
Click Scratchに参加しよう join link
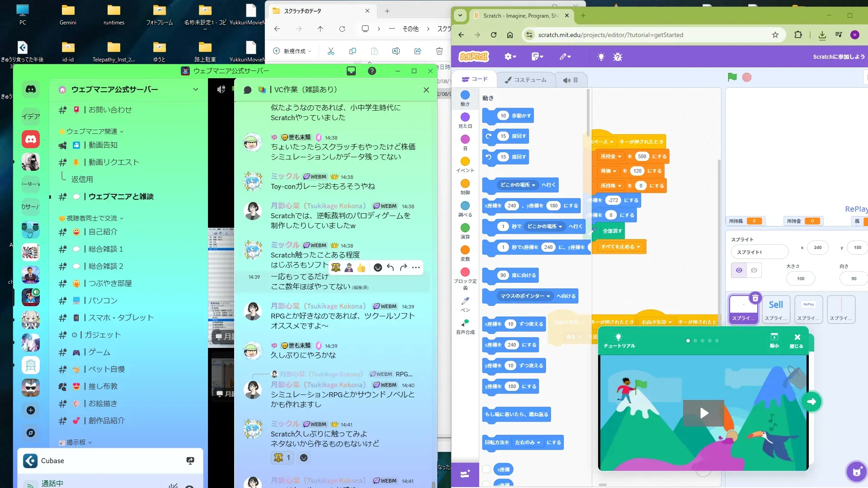[x=838, y=57]
